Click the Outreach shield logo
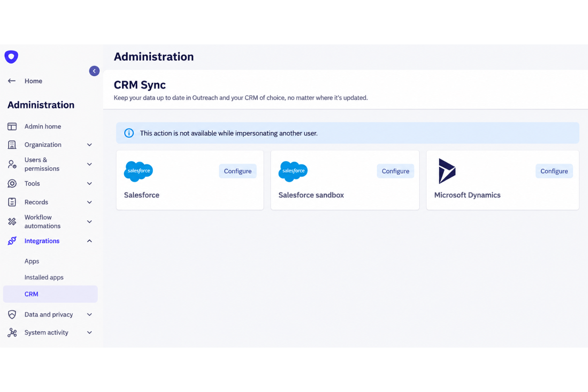The image size is (588, 392). 11,57
